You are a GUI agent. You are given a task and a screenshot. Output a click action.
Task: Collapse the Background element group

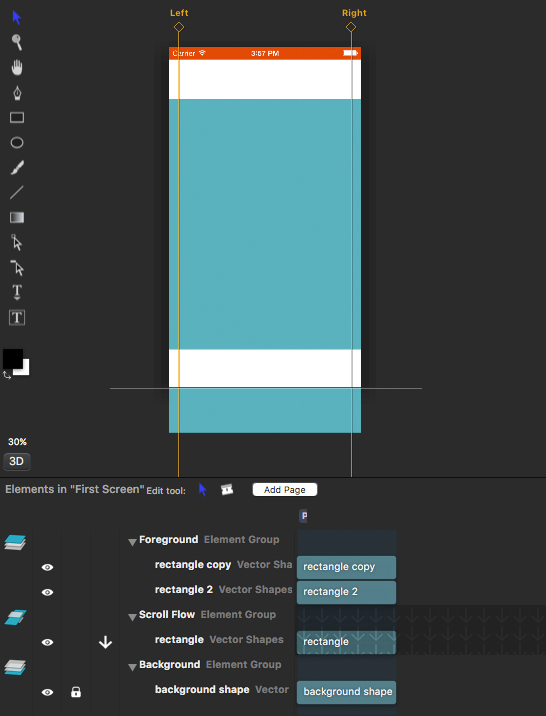132,667
